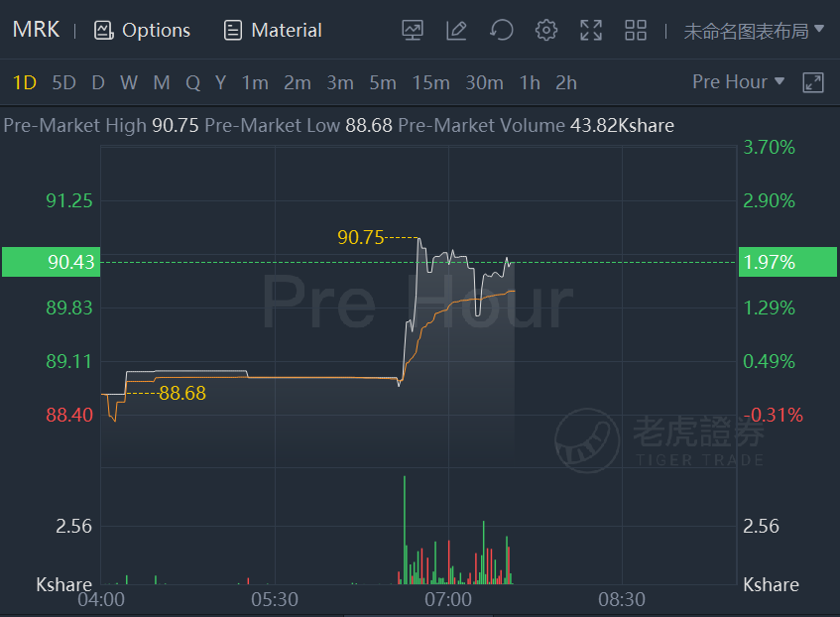Click the MRK ticker symbol
This screenshot has height=617, width=840.
(36, 30)
